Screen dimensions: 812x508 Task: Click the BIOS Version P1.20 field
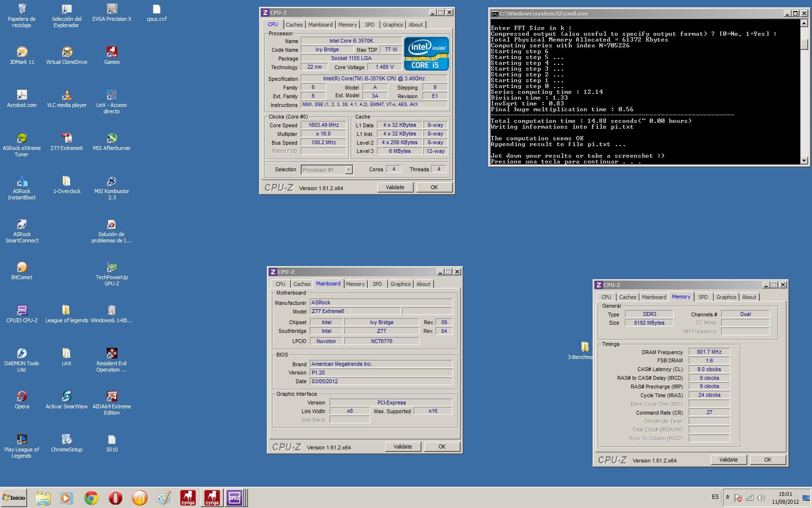pos(381,373)
